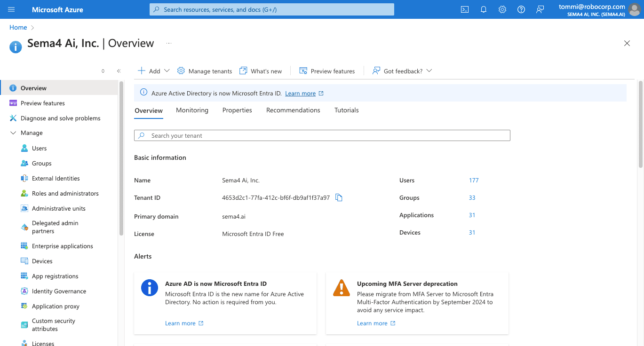Open the Cloud Shell terminal
Image resolution: width=644 pixels, height=346 pixels.
point(464,9)
